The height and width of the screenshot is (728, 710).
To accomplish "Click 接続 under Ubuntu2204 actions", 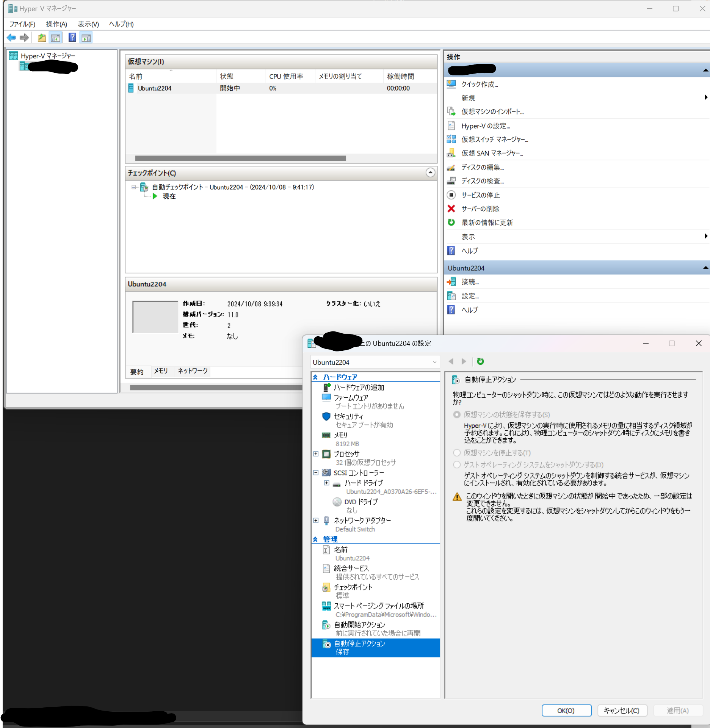I will click(470, 282).
